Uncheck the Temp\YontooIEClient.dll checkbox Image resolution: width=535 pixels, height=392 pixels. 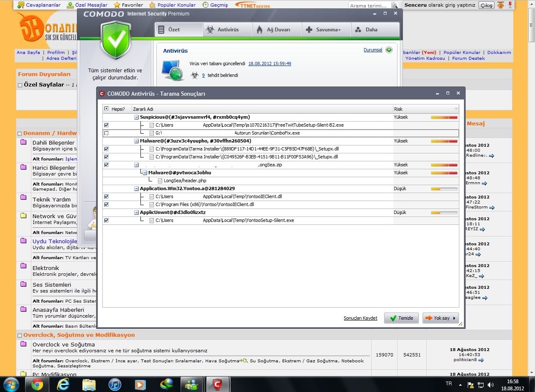click(106, 196)
